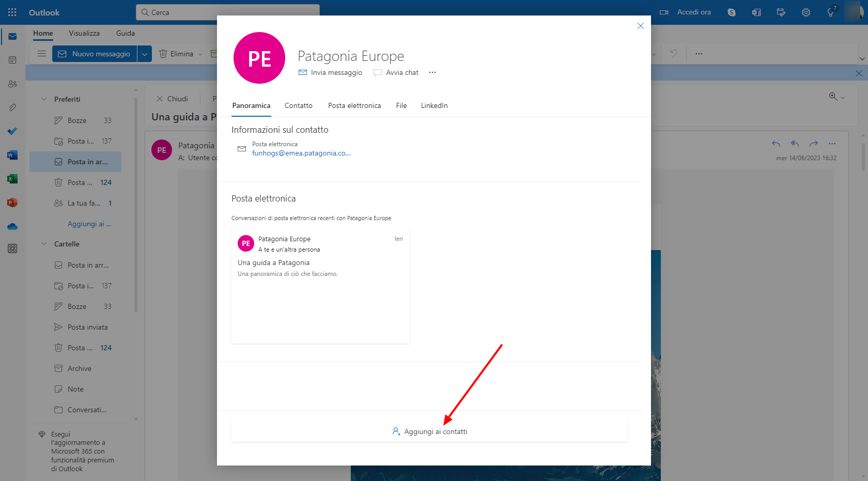868x481 pixels.
Task: Launch Excel from the left rail
Action: [12, 179]
